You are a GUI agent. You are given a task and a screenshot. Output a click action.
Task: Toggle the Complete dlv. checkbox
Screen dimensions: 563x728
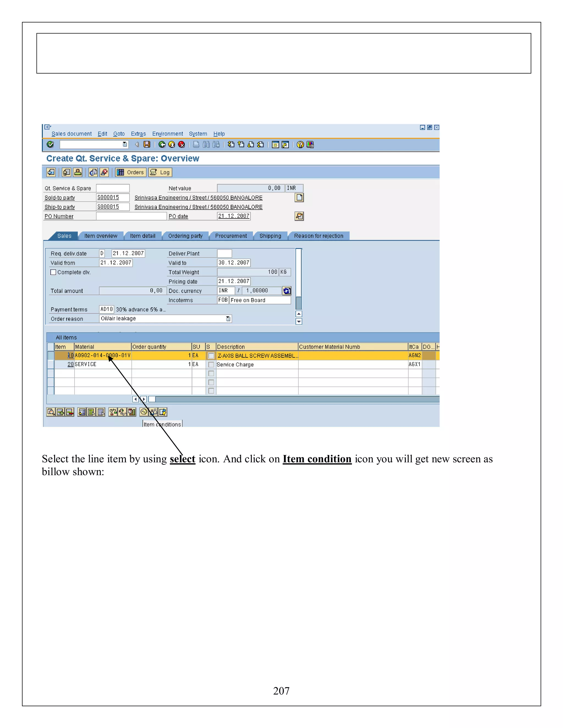(x=53, y=272)
